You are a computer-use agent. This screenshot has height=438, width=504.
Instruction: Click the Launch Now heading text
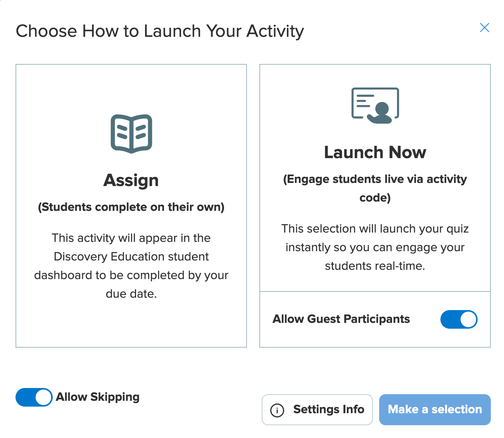(x=375, y=152)
